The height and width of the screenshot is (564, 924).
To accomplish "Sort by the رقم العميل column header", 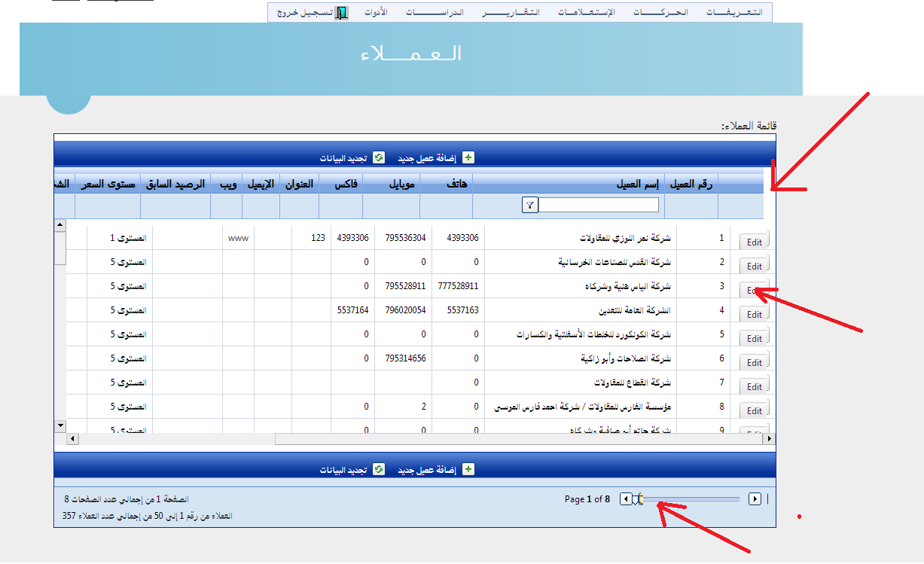I will point(691,183).
